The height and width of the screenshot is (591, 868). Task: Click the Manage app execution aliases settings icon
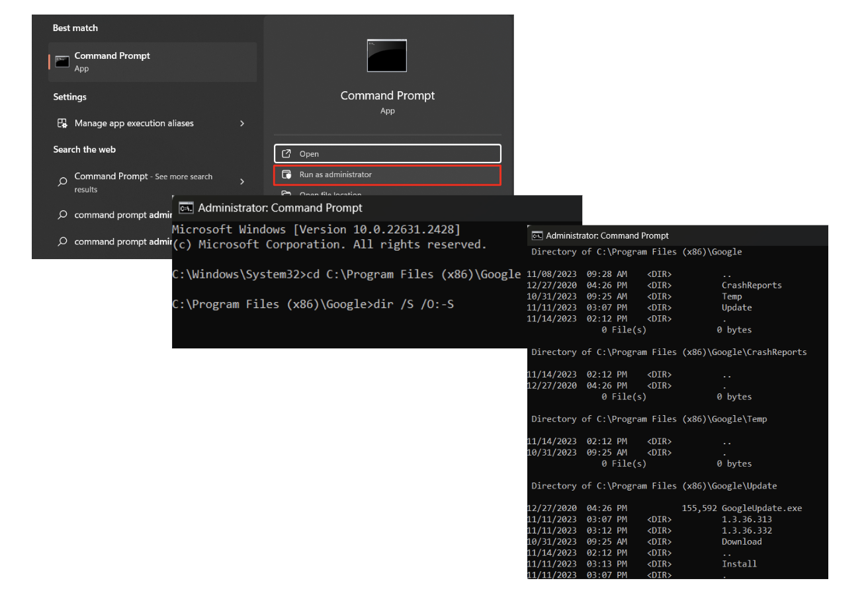[x=62, y=124]
